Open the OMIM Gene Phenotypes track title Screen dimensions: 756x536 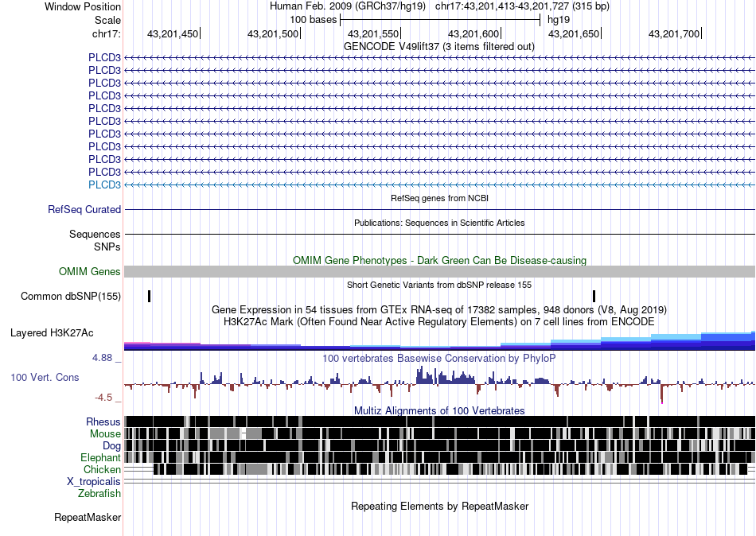(x=440, y=260)
